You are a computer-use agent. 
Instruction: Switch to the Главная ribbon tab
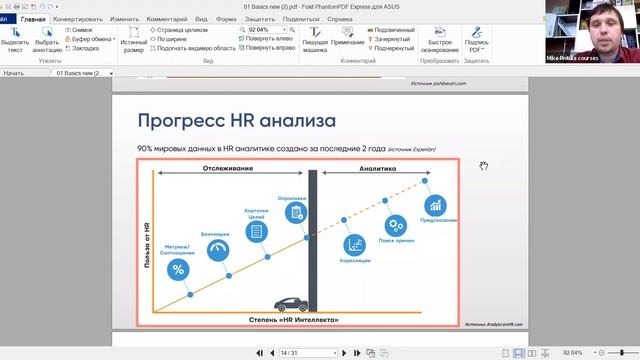(x=33, y=19)
